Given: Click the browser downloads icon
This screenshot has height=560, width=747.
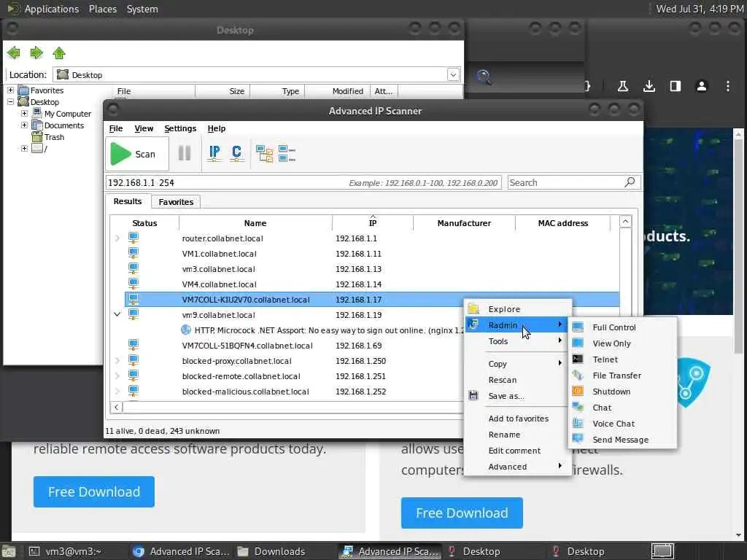Looking at the screenshot, I should 649,86.
